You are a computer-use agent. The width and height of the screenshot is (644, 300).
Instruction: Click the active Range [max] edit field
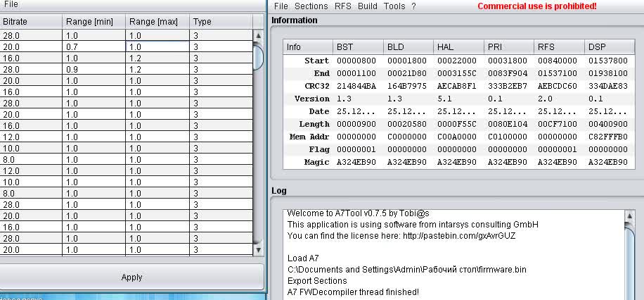[157, 47]
